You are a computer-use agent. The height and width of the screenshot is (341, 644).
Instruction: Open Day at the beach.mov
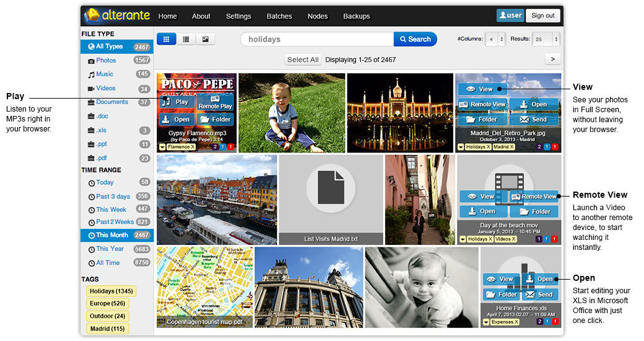pyautogui.click(x=482, y=211)
